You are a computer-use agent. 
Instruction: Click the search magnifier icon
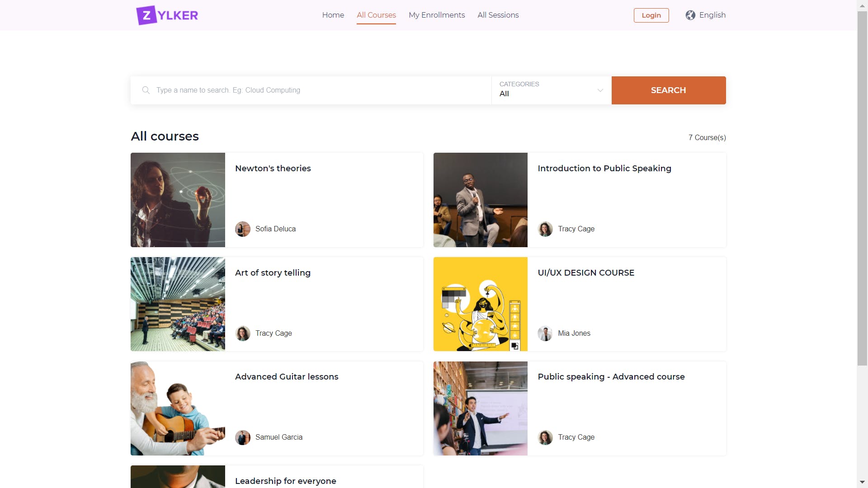pos(146,90)
